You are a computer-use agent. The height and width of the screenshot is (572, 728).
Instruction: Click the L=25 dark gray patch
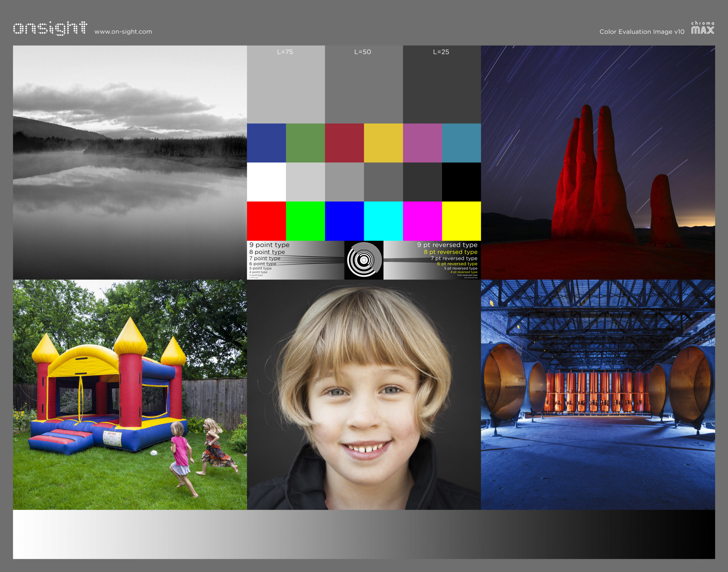click(x=442, y=87)
